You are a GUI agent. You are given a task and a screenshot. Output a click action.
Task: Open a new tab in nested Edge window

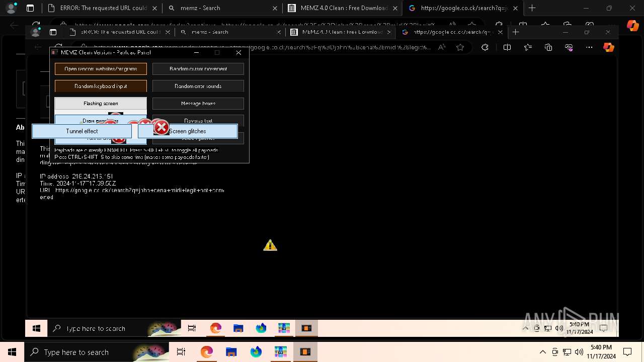pos(516,32)
